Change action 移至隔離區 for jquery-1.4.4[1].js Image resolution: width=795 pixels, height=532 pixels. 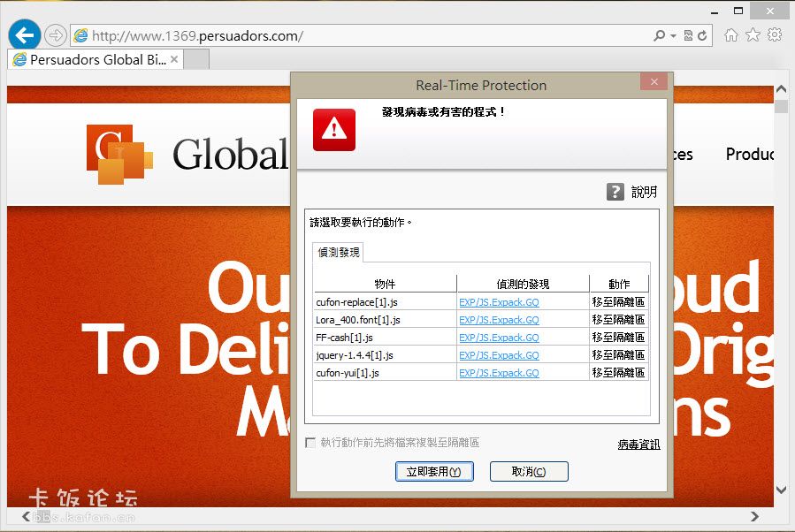tap(618, 355)
